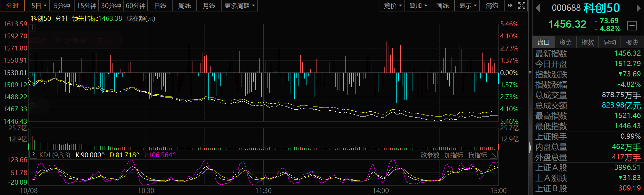Go to previous stock with left arrow
This screenshot has width=644, height=195.
pos(537,8)
